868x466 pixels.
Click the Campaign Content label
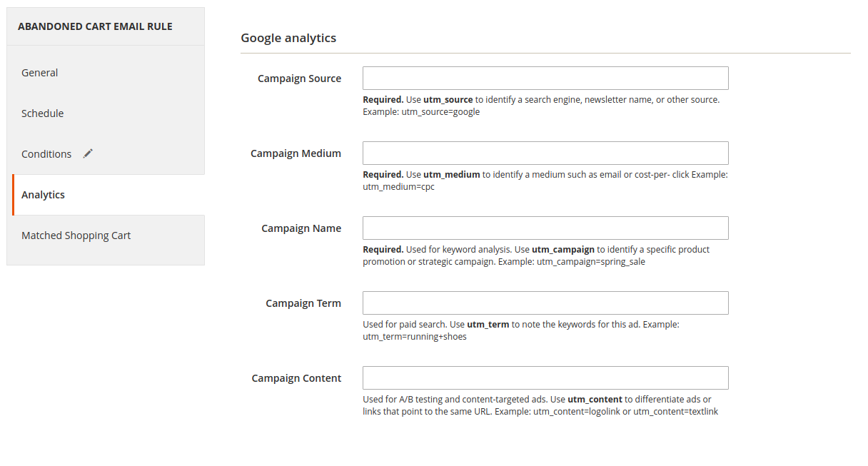point(296,378)
